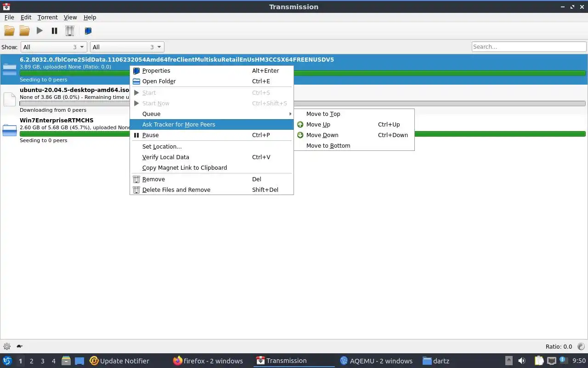
Task: Select Verify Local Data
Action: click(x=212, y=157)
